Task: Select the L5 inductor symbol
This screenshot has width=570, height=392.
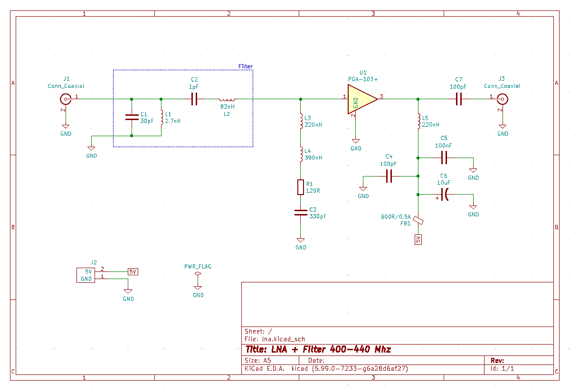Action: pyautogui.click(x=418, y=121)
